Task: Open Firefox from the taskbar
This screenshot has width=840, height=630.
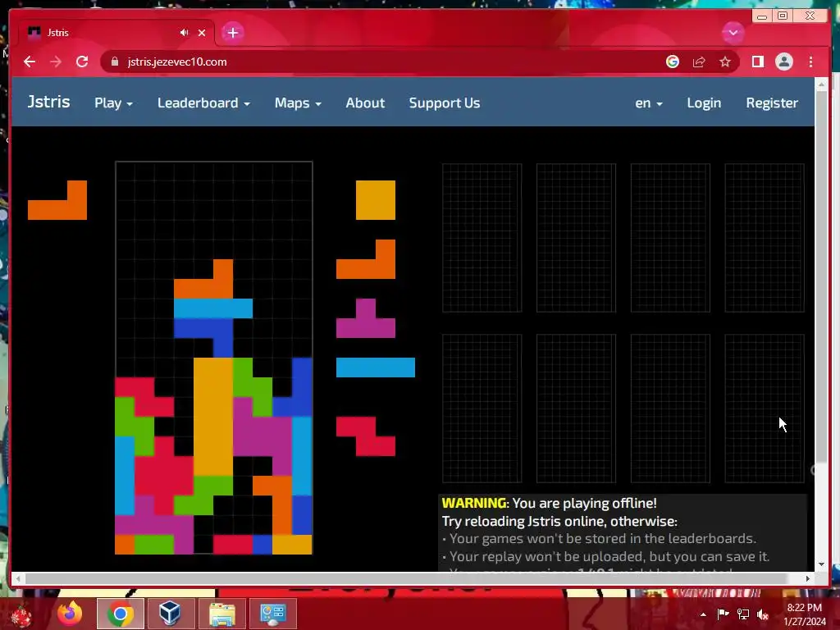Action: coord(70,614)
